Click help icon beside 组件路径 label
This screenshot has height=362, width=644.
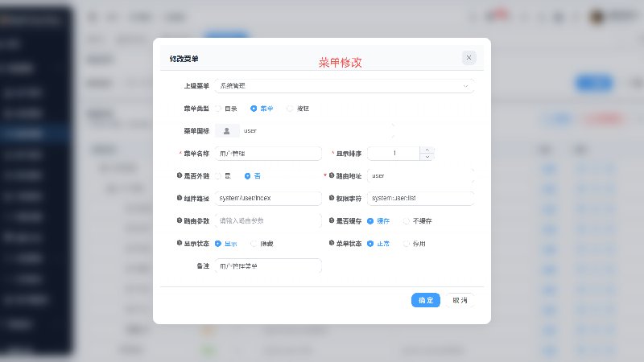pos(180,198)
